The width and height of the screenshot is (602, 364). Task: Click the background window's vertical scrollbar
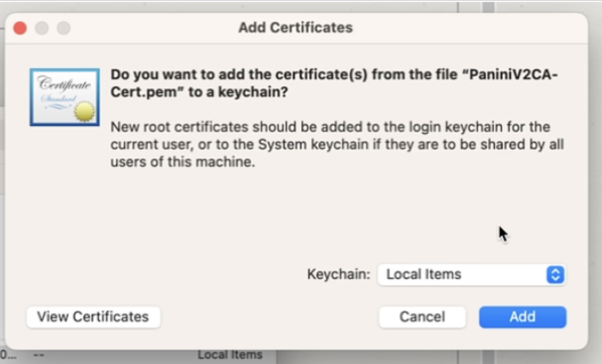click(489, 355)
